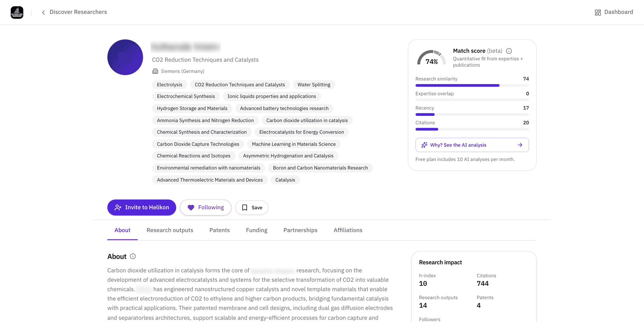Click the Siemens building icon
This screenshot has width=644, height=322.
point(155,71)
